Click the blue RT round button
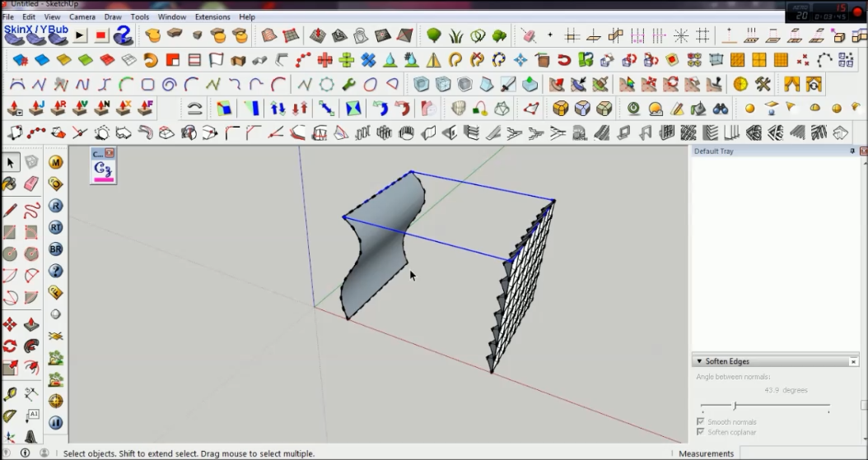The height and width of the screenshot is (460, 868). [55, 227]
